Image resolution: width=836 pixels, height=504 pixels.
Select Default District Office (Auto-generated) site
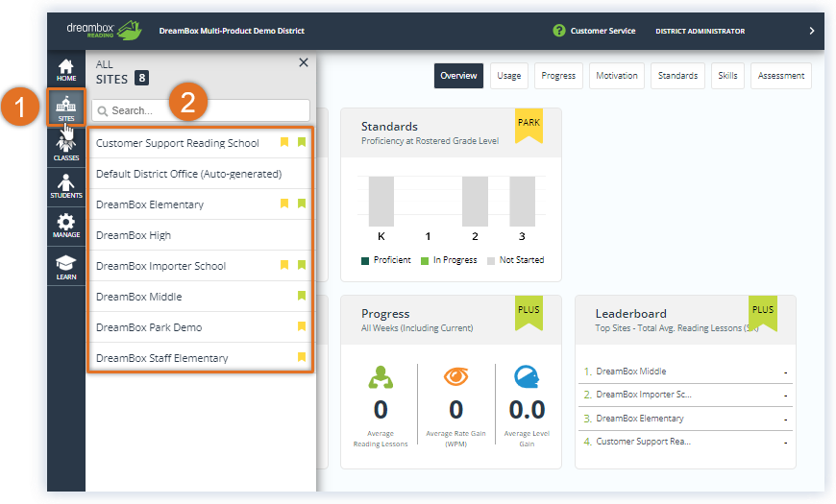201,174
